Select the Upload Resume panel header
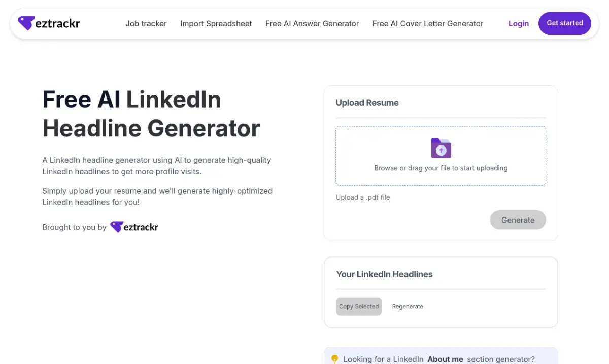Image resolution: width=609 pixels, height=364 pixels. [x=367, y=102]
